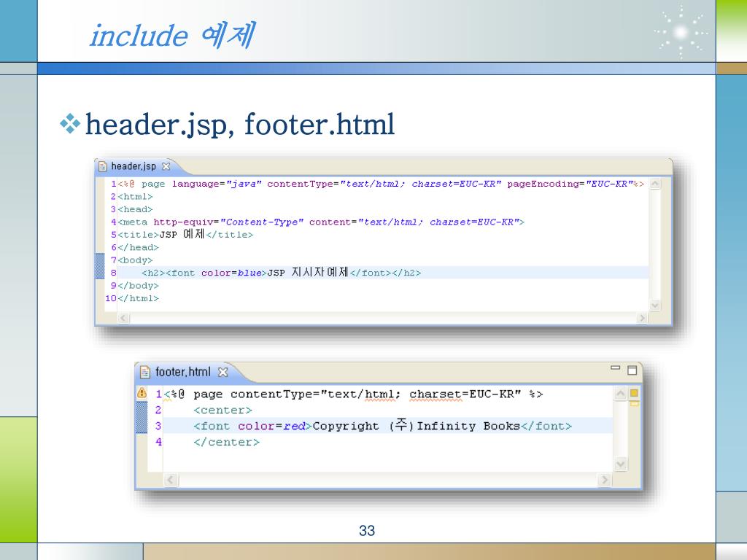The width and height of the screenshot is (747, 560).
Task: Click the slide title 'include 예제'
Action: pos(172,35)
